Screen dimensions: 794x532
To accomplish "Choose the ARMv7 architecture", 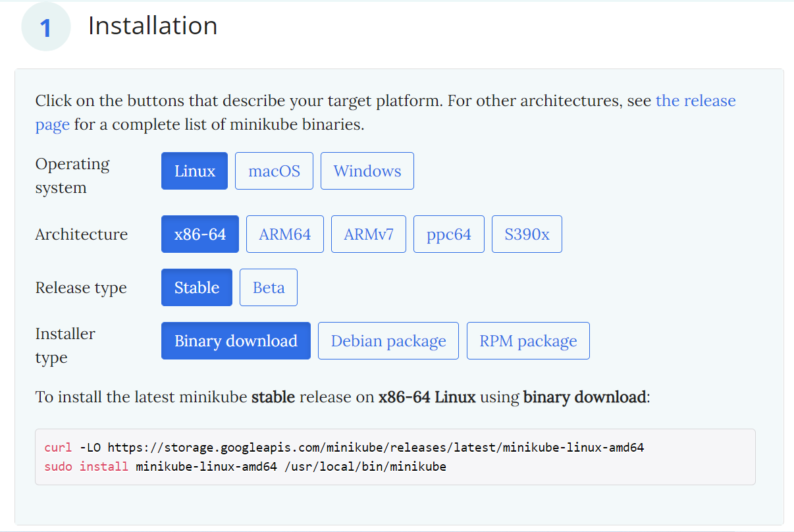I will [368, 234].
